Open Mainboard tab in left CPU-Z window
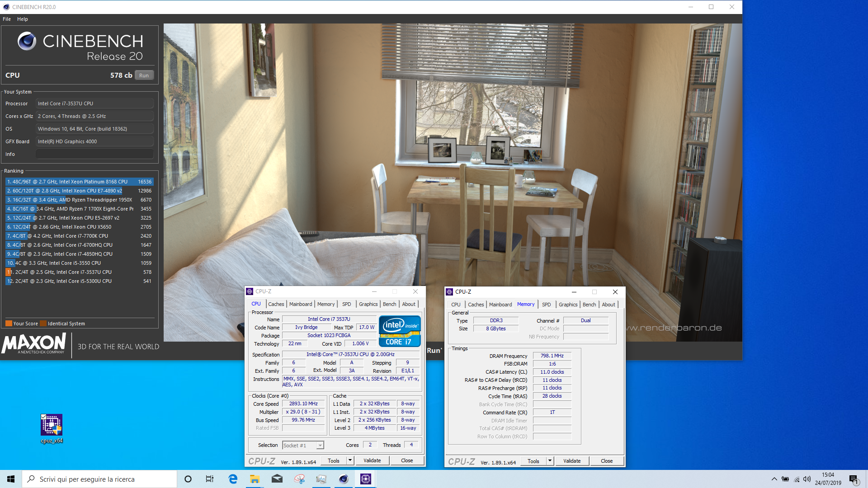This screenshot has height=488, width=868. [x=301, y=304]
